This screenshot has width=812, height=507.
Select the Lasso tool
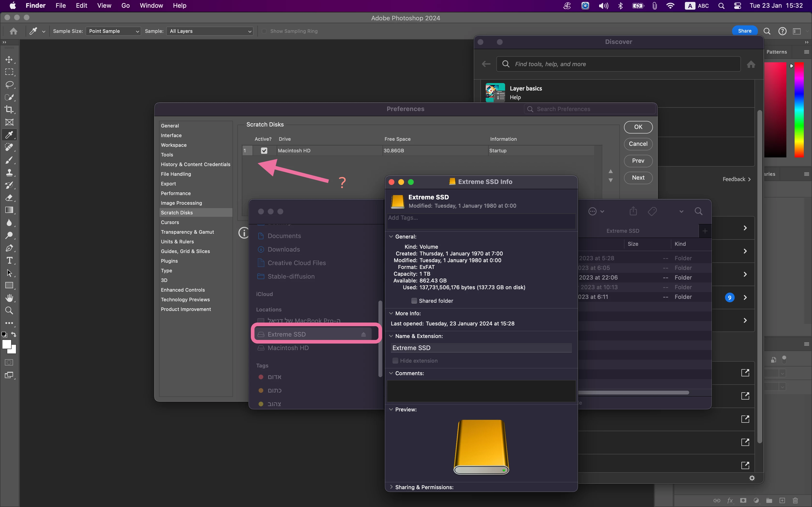pos(9,84)
